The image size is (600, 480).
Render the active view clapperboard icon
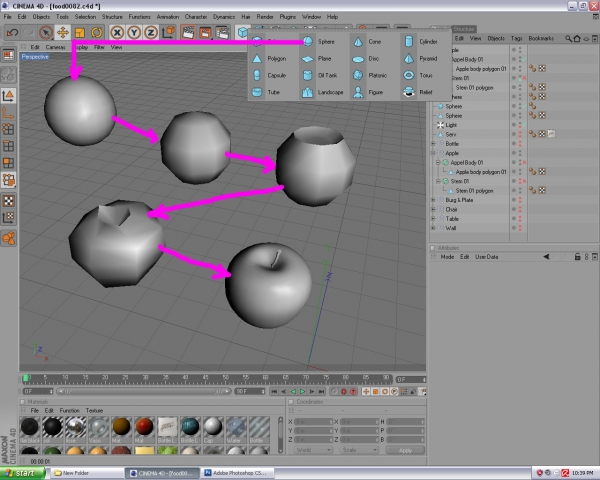[x=188, y=33]
